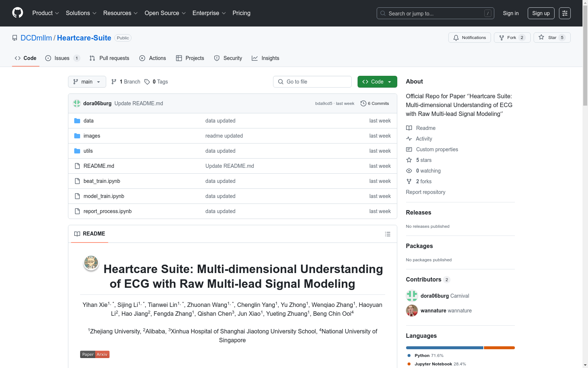Click the Sign up button
The height and width of the screenshot is (368, 588).
coord(541,13)
